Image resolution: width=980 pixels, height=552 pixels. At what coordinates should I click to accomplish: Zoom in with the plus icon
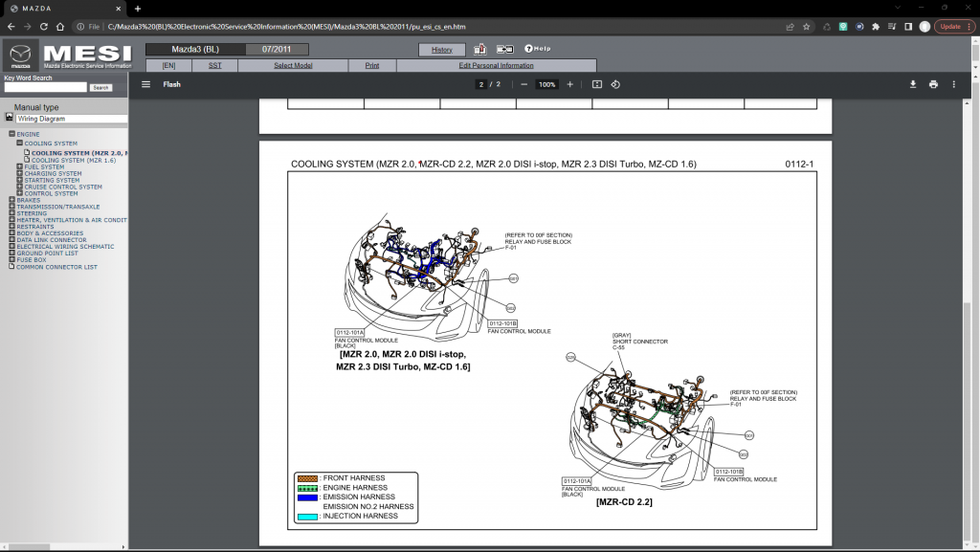point(569,84)
